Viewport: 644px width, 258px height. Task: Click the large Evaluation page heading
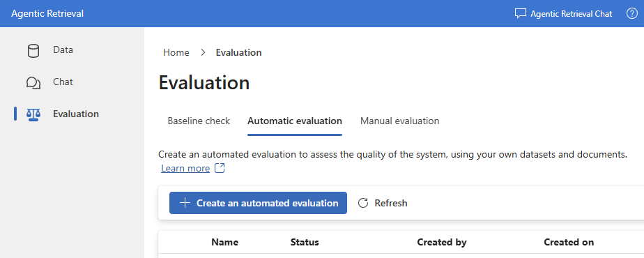(204, 82)
